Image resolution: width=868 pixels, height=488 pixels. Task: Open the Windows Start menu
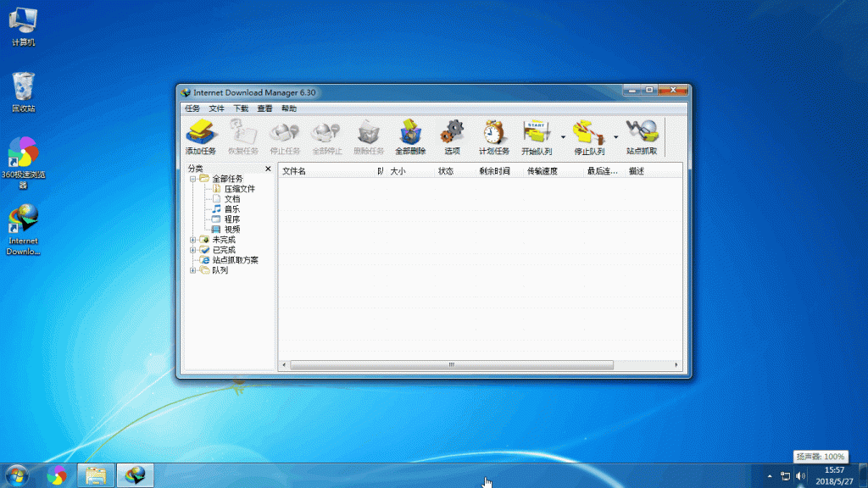17,476
